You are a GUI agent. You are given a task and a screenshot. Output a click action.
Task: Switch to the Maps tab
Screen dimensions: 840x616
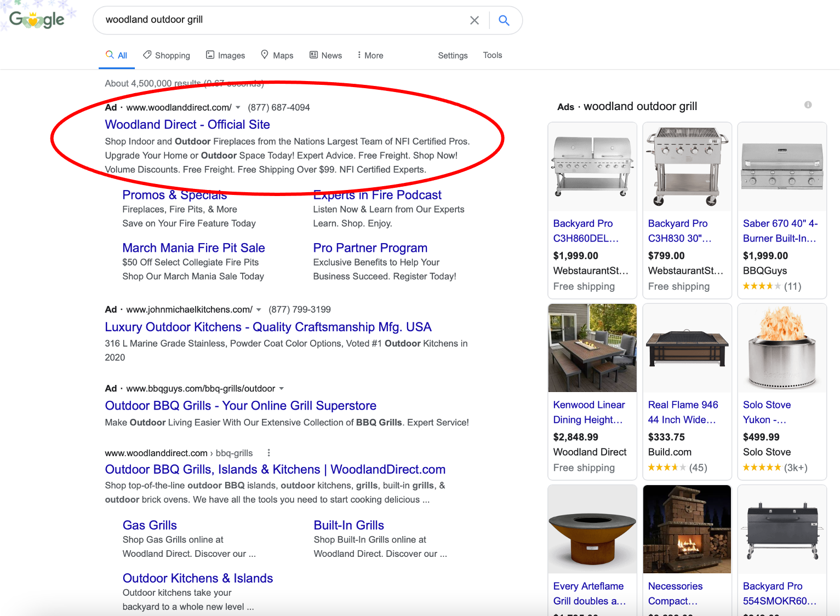point(277,55)
